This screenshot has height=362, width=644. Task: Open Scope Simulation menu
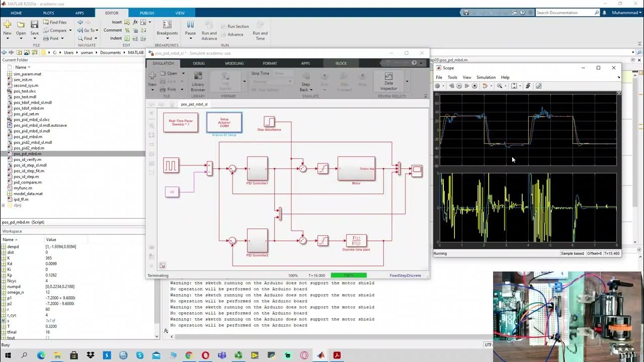(x=486, y=77)
